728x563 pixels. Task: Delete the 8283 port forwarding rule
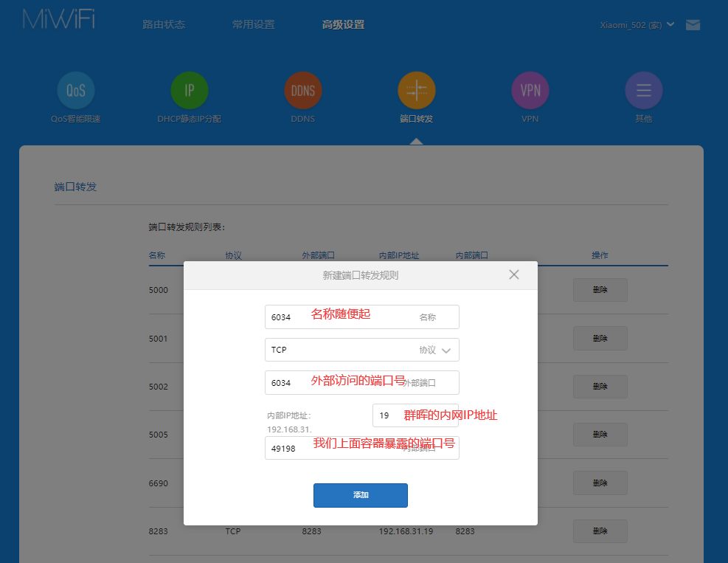tap(600, 531)
